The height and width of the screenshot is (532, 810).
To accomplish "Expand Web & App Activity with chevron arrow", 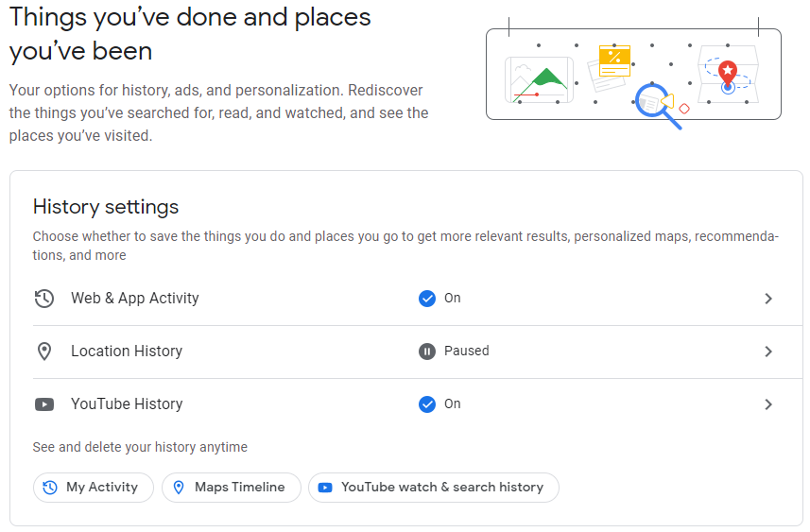I will point(768,299).
